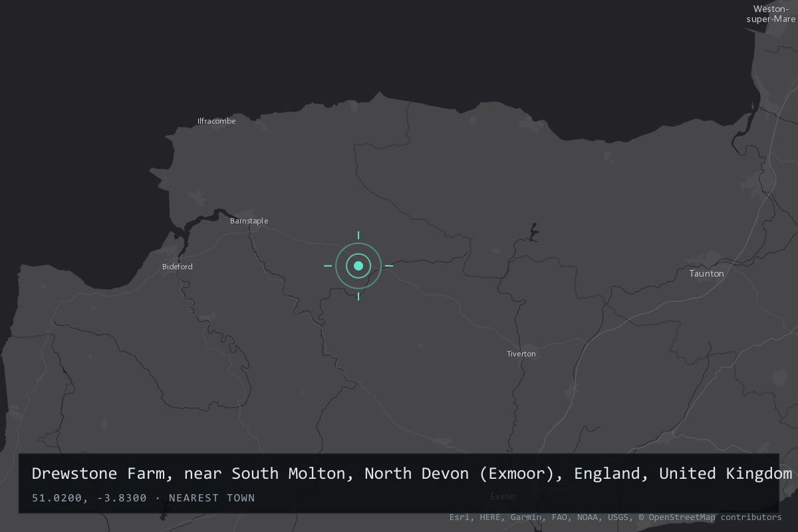Select the Barnstaple town label
This screenshot has height=532, width=798.
click(x=249, y=221)
